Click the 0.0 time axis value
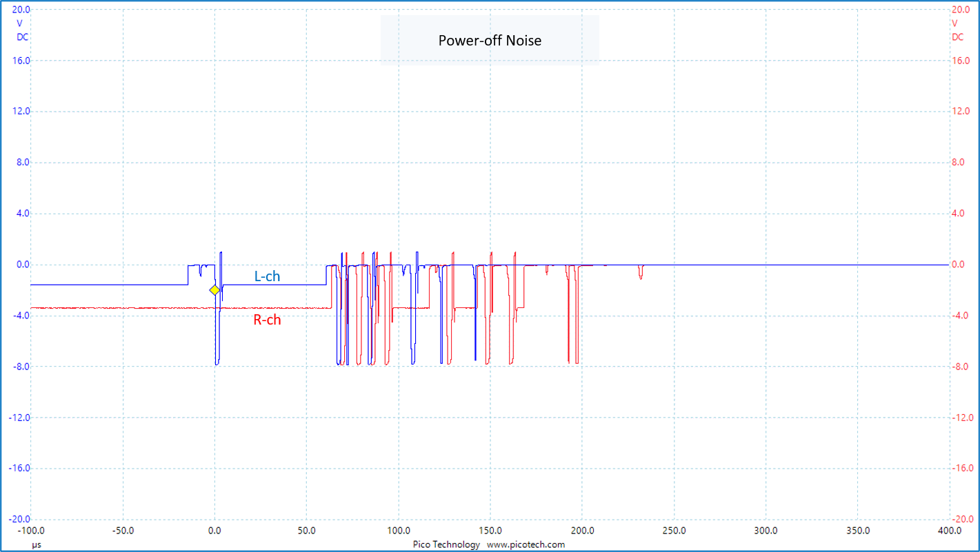The height and width of the screenshot is (552, 980). [x=214, y=531]
